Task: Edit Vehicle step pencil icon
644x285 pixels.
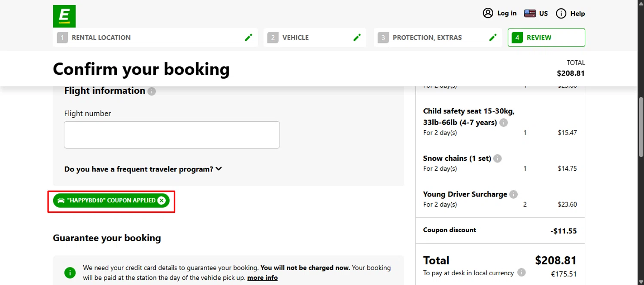Action: pos(357,37)
